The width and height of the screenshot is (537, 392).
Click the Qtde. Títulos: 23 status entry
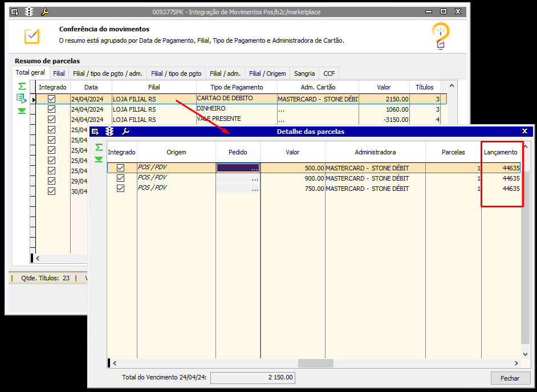pos(46,279)
